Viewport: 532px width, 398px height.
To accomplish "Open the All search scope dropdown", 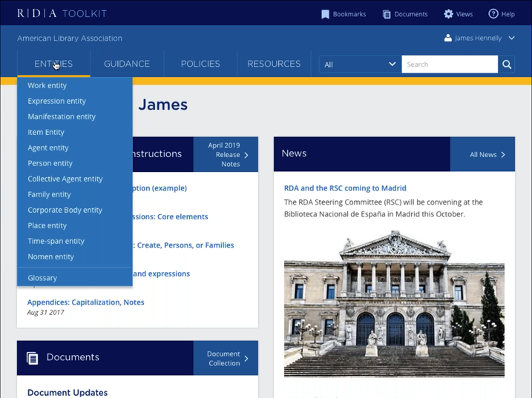I will point(360,64).
